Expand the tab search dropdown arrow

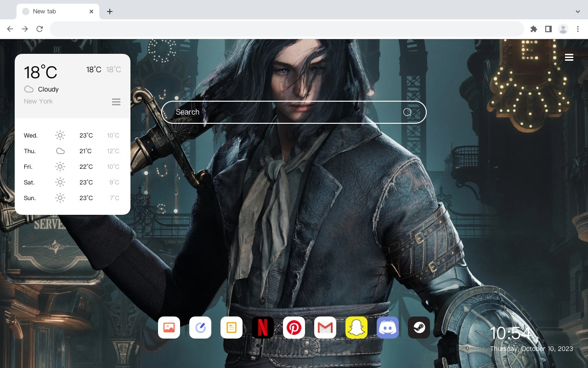578,11
